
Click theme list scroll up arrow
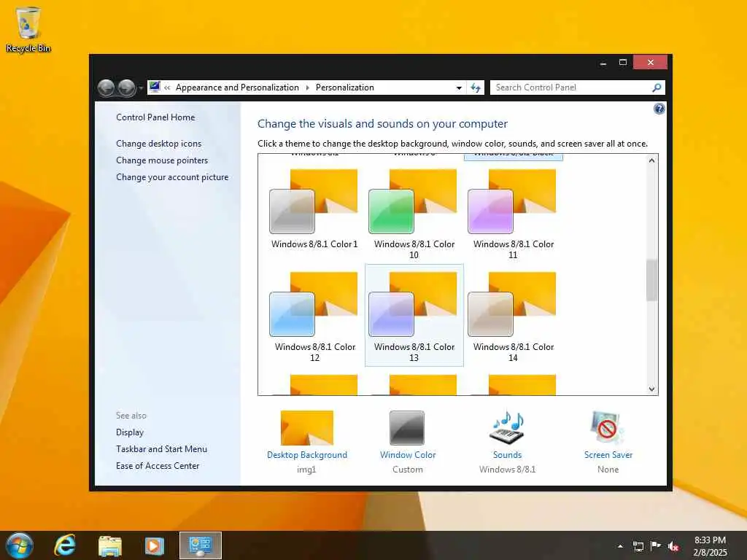point(651,161)
